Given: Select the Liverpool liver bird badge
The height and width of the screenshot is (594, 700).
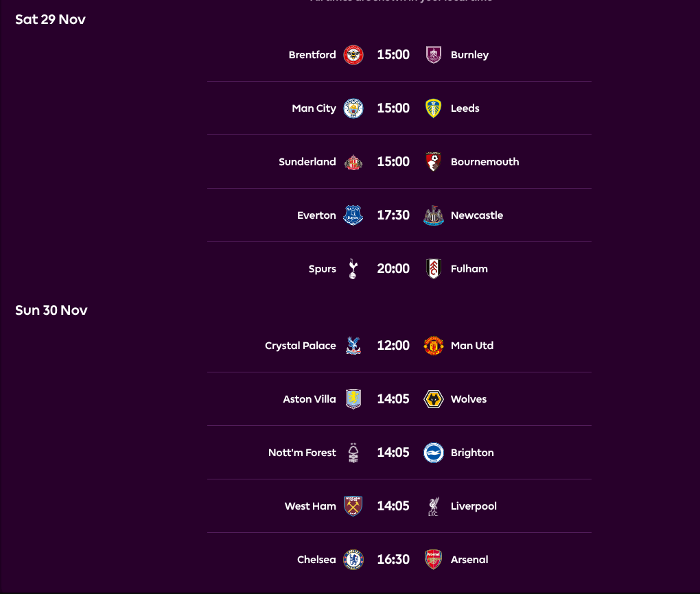Looking at the screenshot, I should coord(434,506).
